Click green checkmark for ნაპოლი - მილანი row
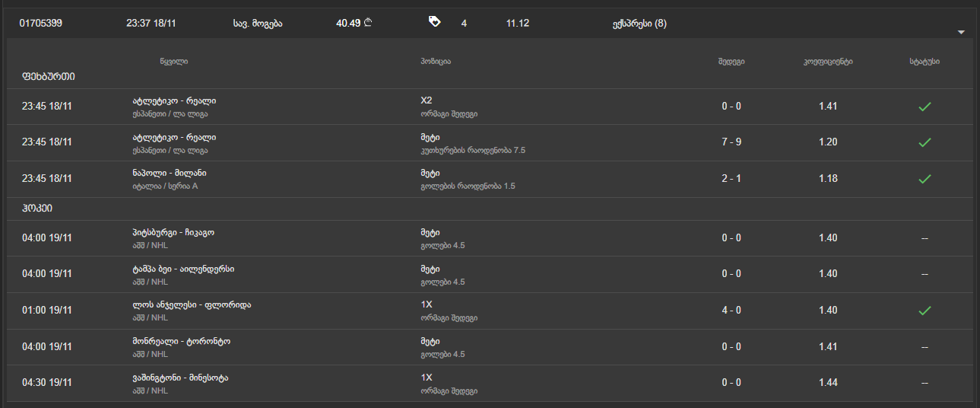The width and height of the screenshot is (980, 408). tap(924, 179)
